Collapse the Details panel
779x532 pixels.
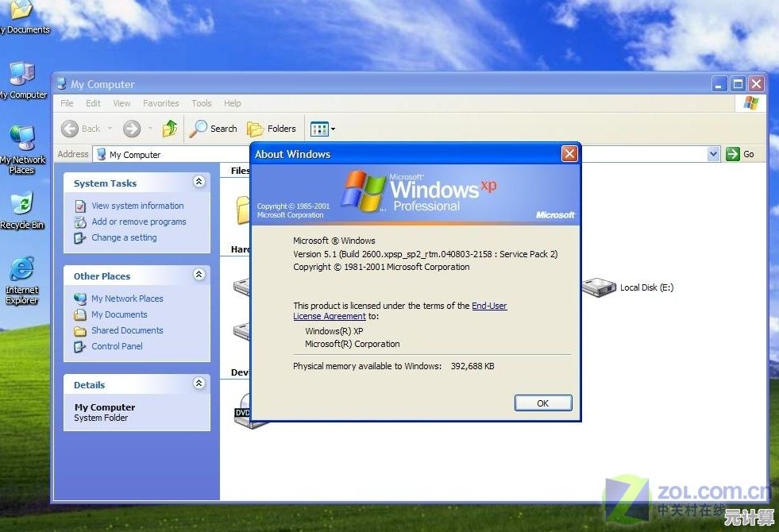pyautogui.click(x=199, y=384)
